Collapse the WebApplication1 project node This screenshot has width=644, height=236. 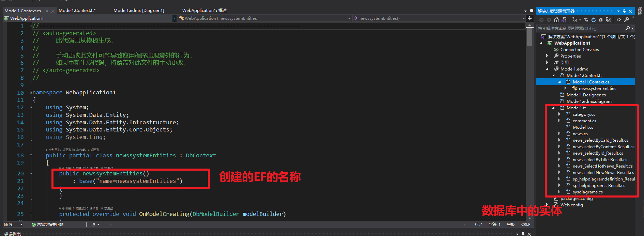click(541, 43)
